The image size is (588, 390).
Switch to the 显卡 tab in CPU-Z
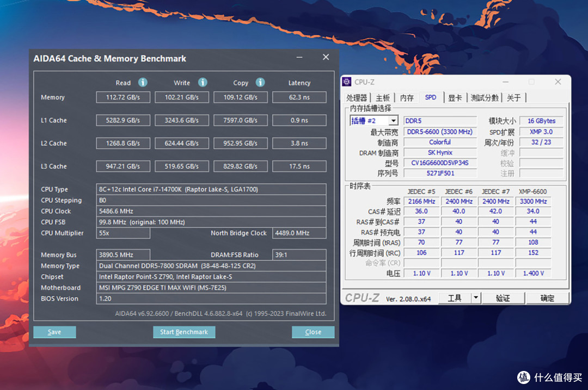pyautogui.click(x=455, y=98)
